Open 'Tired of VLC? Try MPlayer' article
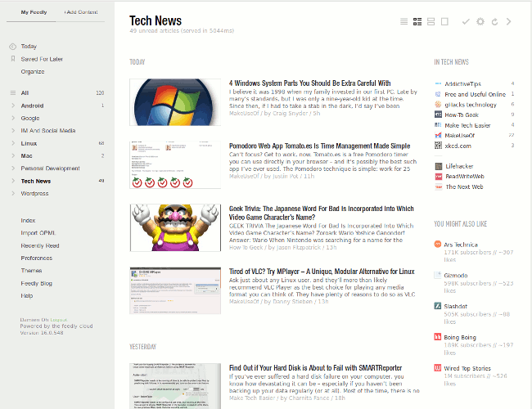Viewport: 532px width, 409px height. pos(322,272)
